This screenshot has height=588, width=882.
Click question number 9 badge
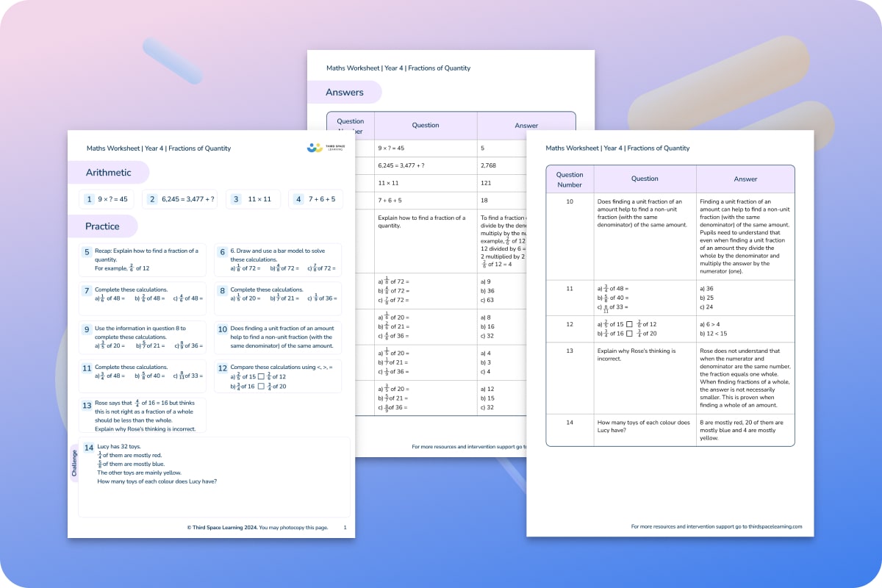click(x=87, y=329)
